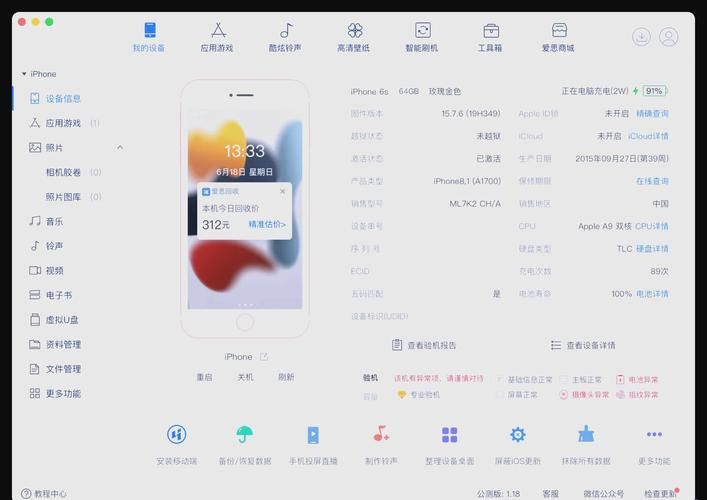Click the 专业验机 diamond button
Screen dimensions: 707x500
click(419, 394)
